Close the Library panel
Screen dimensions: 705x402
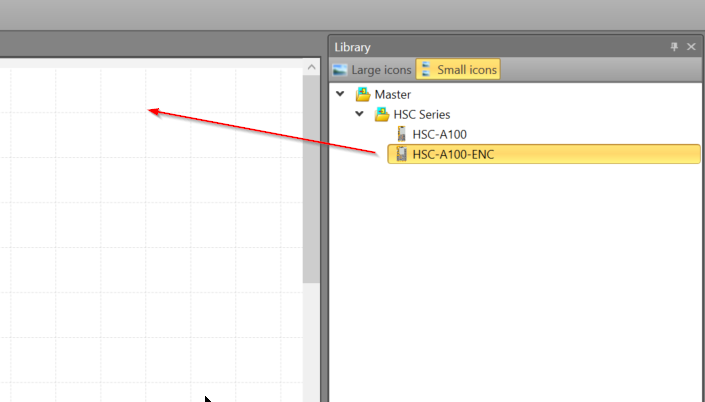(691, 47)
